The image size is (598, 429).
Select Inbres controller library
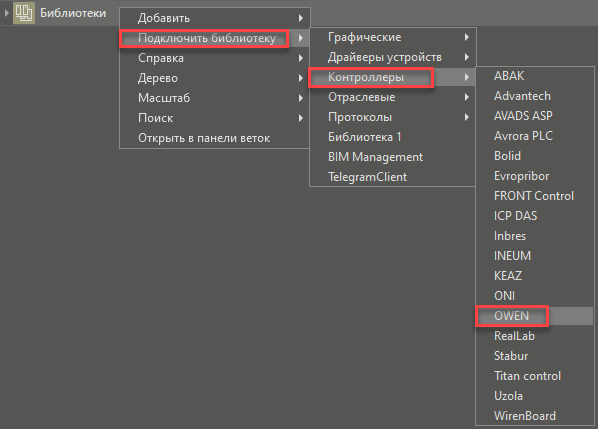(x=535, y=236)
